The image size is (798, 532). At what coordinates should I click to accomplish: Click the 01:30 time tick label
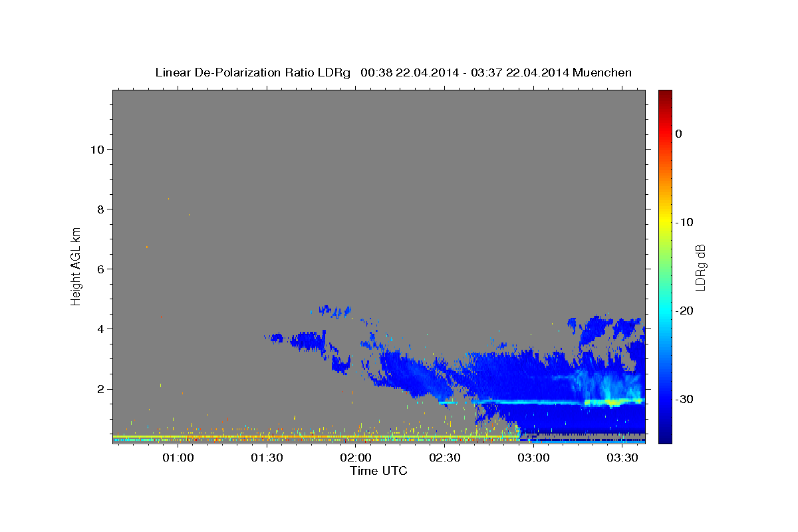[x=267, y=458]
